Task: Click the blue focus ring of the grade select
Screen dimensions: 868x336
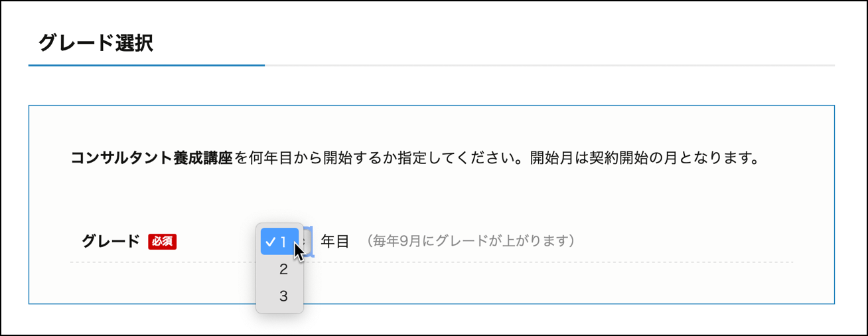Action: 313,241
